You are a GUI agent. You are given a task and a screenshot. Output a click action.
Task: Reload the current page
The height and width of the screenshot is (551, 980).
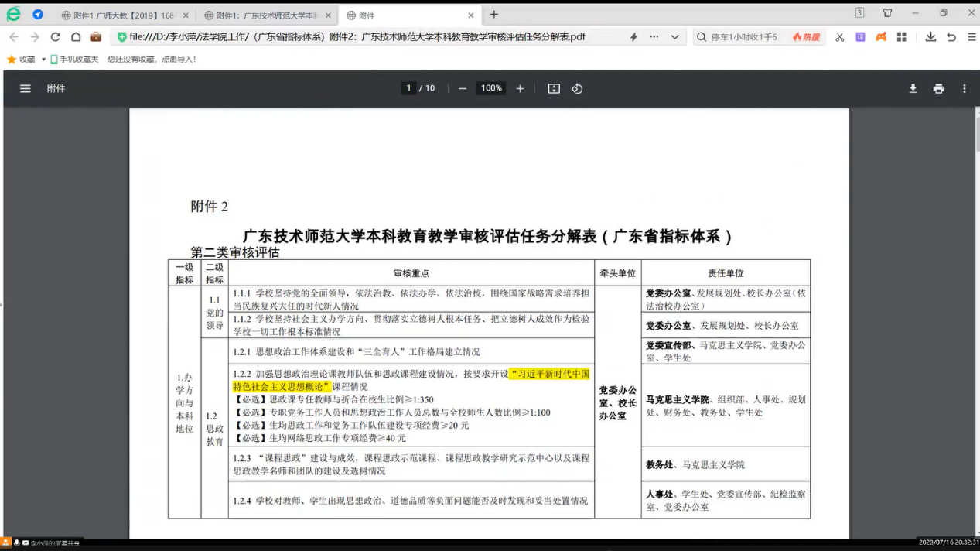tap(55, 37)
